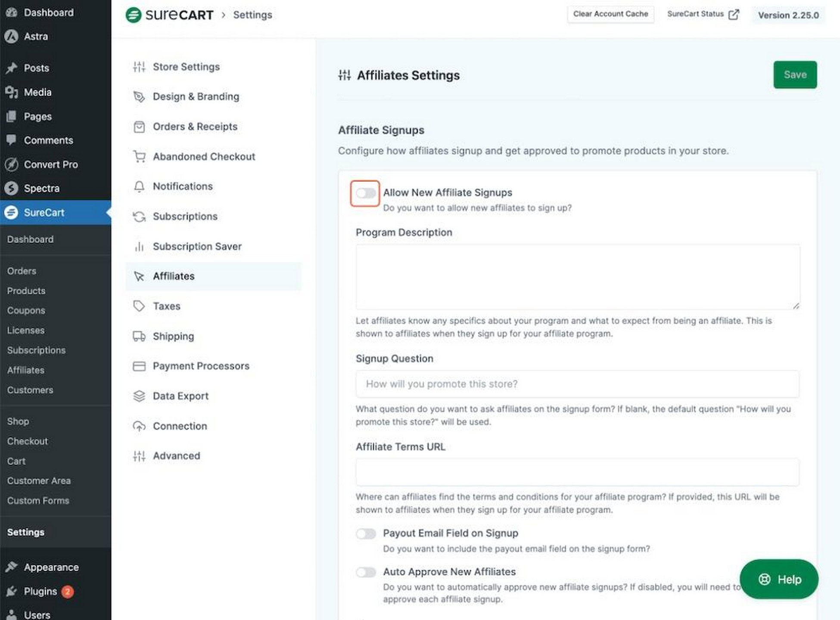Click the Connection icon

click(x=139, y=426)
